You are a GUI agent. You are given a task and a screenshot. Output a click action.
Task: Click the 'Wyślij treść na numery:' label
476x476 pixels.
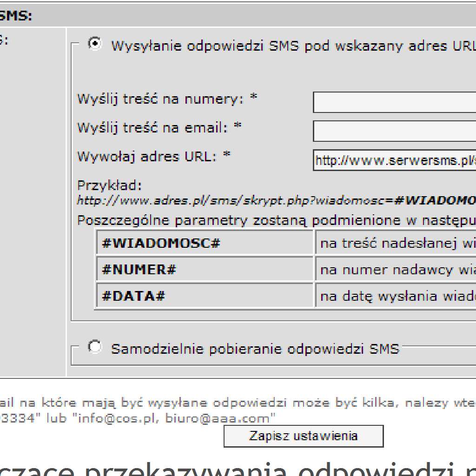pos(160,99)
